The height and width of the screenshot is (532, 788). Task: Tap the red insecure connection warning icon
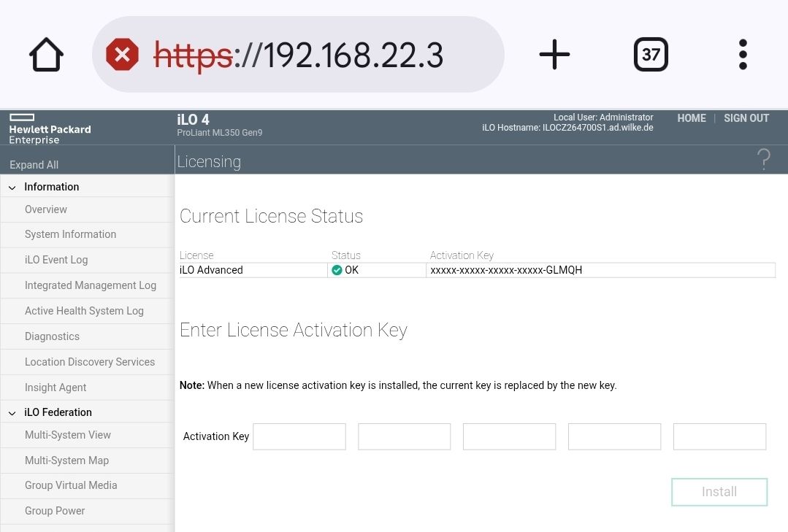click(x=122, y=54)
